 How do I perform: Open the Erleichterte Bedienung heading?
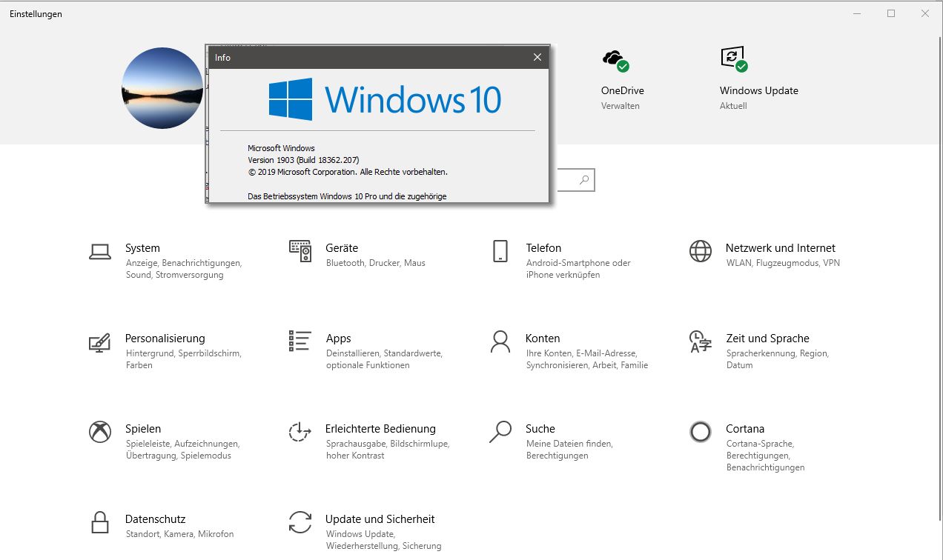380,429
